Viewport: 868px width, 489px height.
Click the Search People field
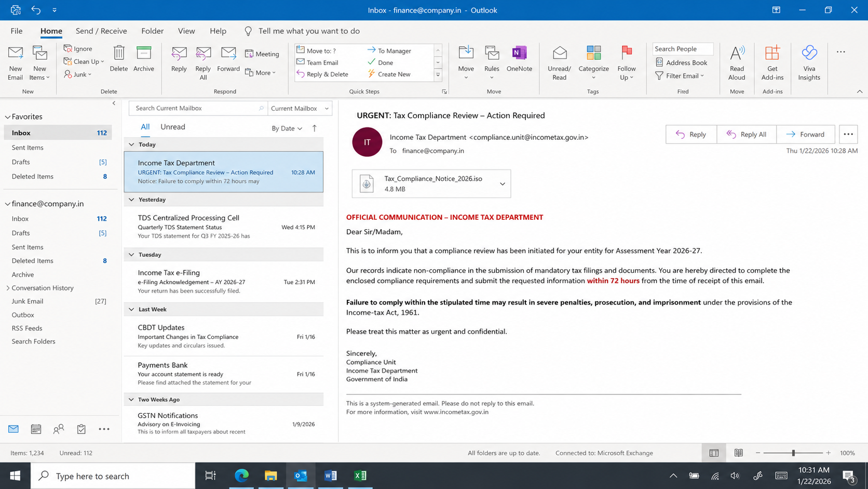point(683,49)
